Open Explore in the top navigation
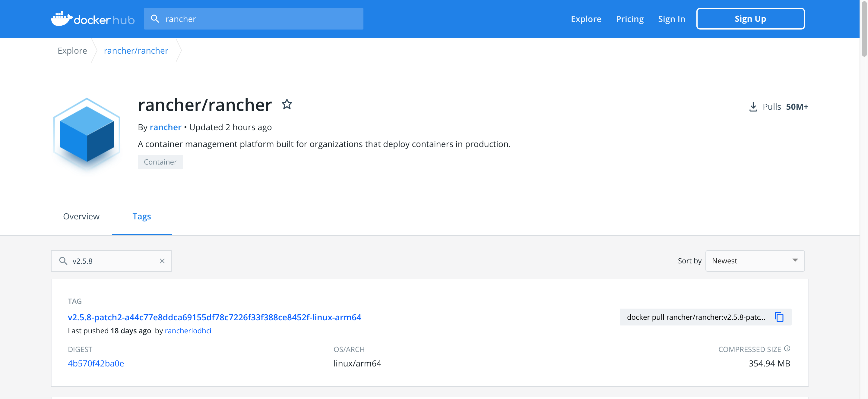 pos(586,19)
